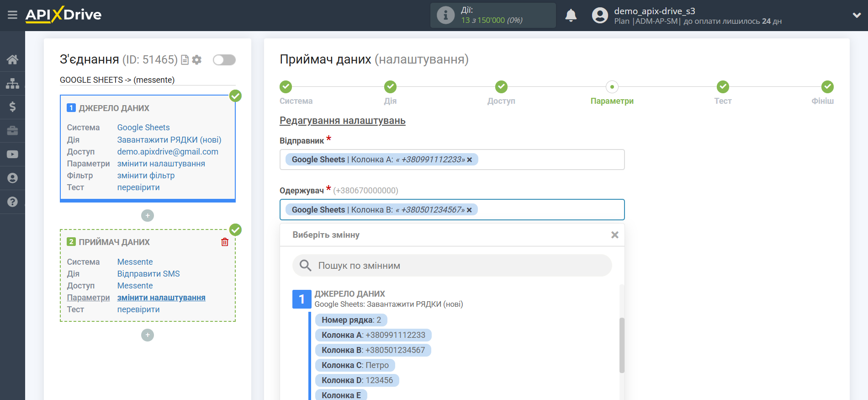Image resolution: width=868 pixels, height=400 pixels.
Task: Toggle the connection on/off switch
Action: click(x=224, y=60)
